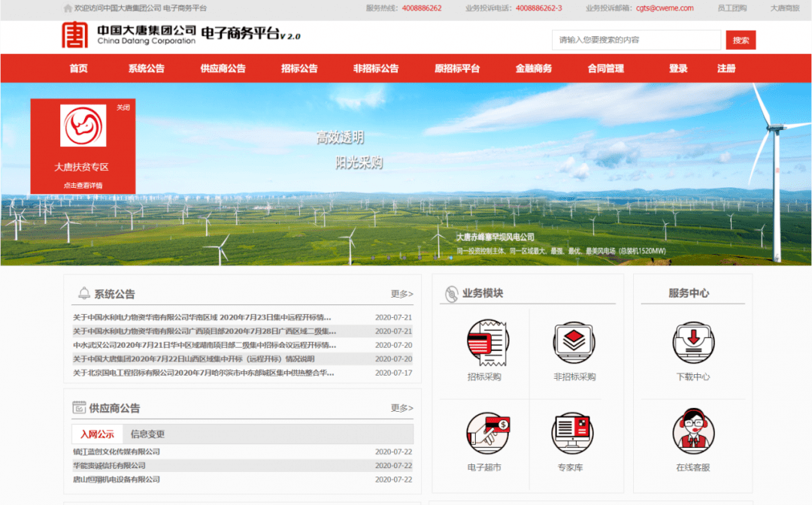Open supplier entry 唐山恒翔机电设备有限公司

pos(117,479)
